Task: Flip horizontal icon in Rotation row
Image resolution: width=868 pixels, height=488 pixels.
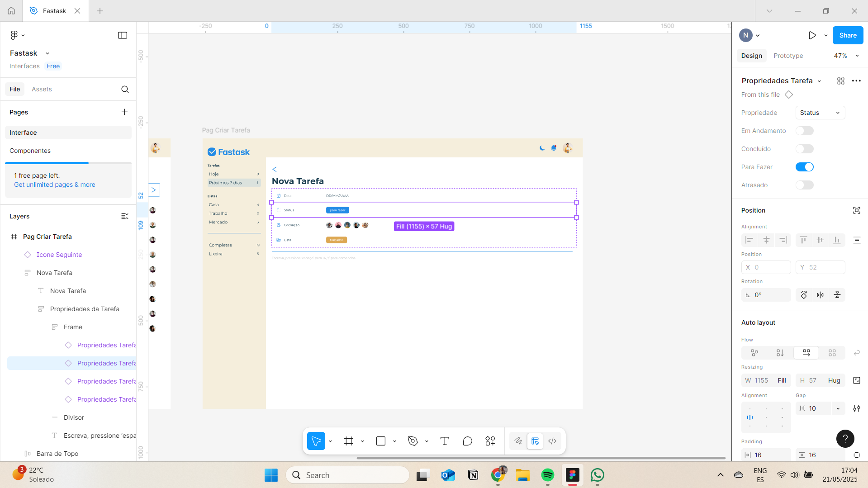Action: 821,295
